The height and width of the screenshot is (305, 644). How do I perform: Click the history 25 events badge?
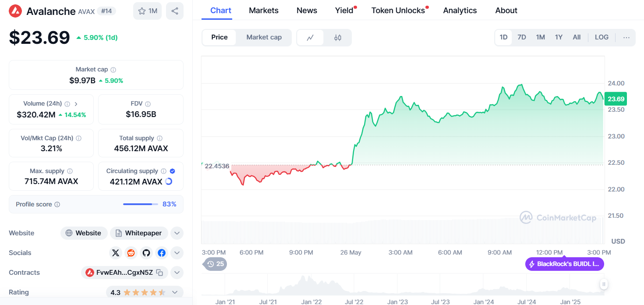[x=215, y=264]
